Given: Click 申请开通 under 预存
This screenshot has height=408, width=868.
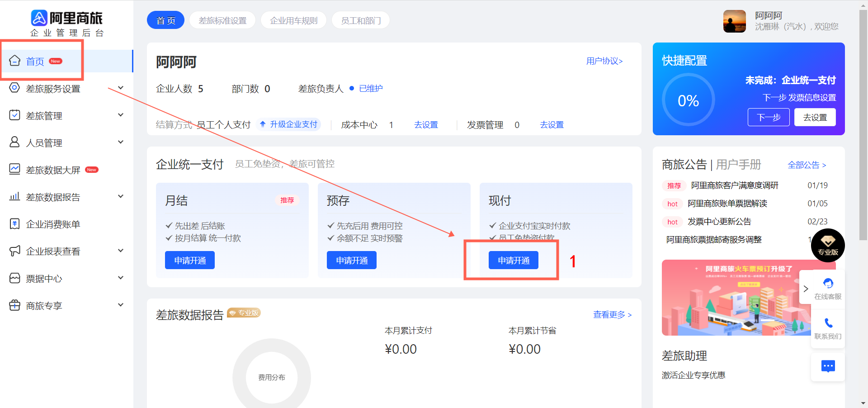Looking at the screenshot, I should pyautogui.click(x=352, y=260).
